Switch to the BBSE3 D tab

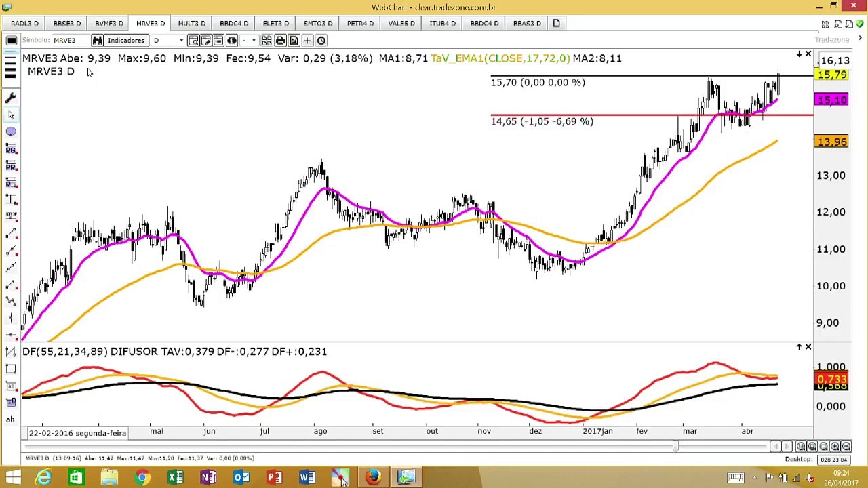coord(67,24)
